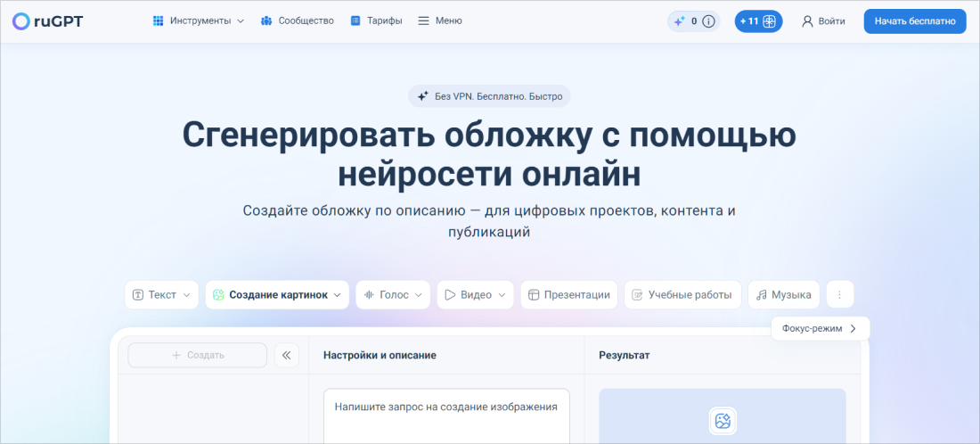
Task: Open the Сообщество community page
Action: click(x=297, y=21)
